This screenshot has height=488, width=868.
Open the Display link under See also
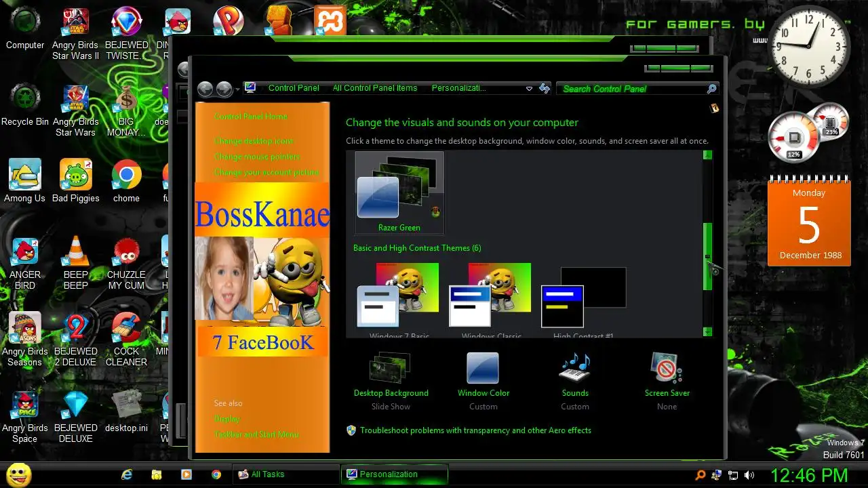227,419
